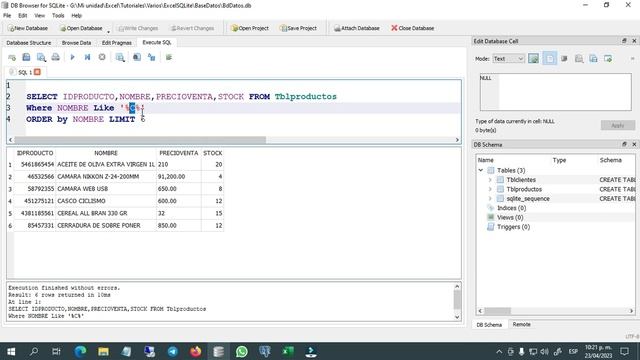The image size is (640, 360).
Task: Click the NOMBRE column header
Action: tap(106, 153)
